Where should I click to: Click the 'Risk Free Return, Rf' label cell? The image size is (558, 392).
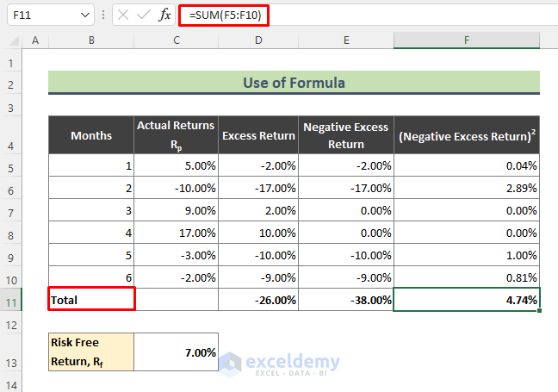pos(91,352)
